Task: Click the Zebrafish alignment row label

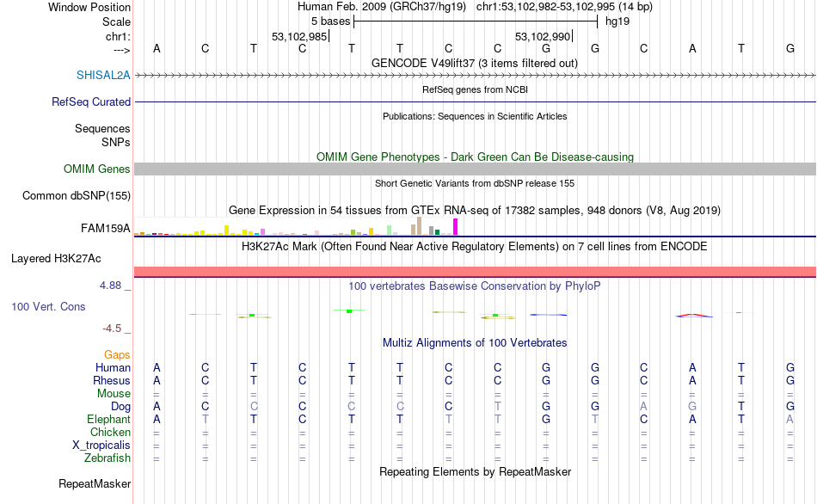Action: (x=107, y=458)
